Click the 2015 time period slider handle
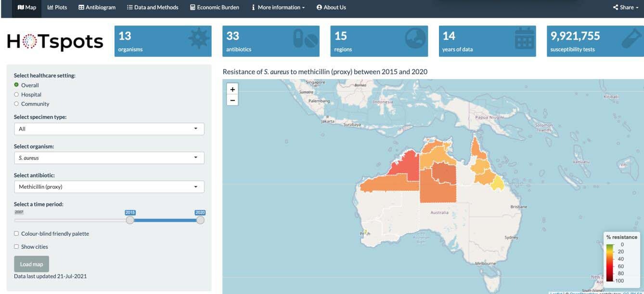The height and width of the screenshot is (294, 644). pos(130,220)
